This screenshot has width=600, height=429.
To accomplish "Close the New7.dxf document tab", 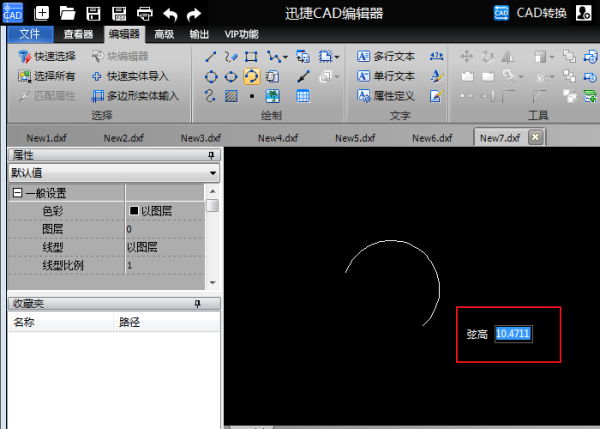I will pos(536,138).
